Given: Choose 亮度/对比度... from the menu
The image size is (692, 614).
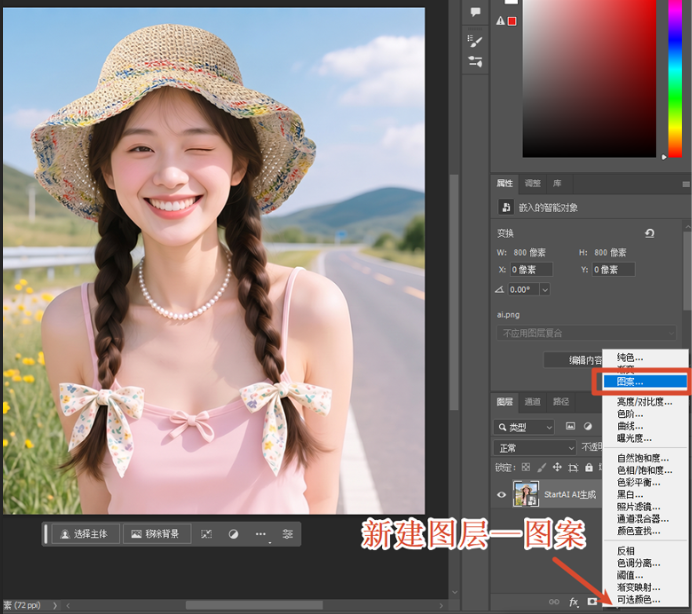Looking at the screenshot, I should click(645, 402).
